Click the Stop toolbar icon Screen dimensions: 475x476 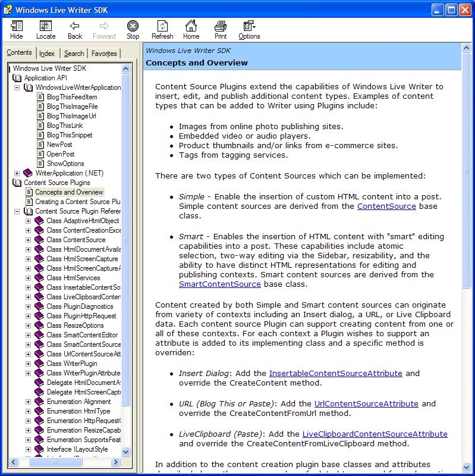(133, 26)
